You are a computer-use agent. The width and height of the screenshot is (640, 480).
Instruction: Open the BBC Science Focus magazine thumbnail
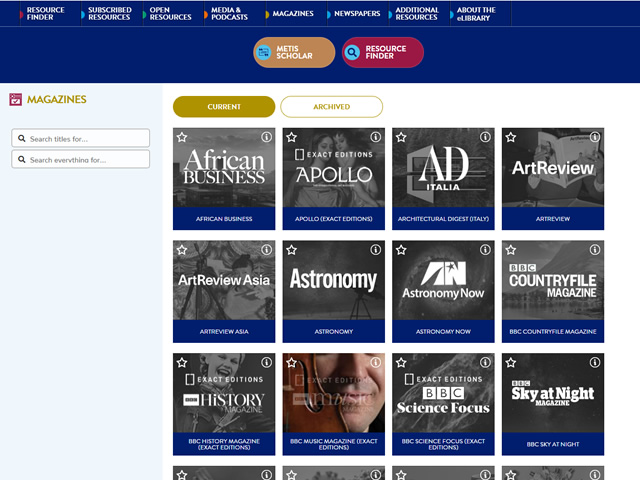coord(443,393)
